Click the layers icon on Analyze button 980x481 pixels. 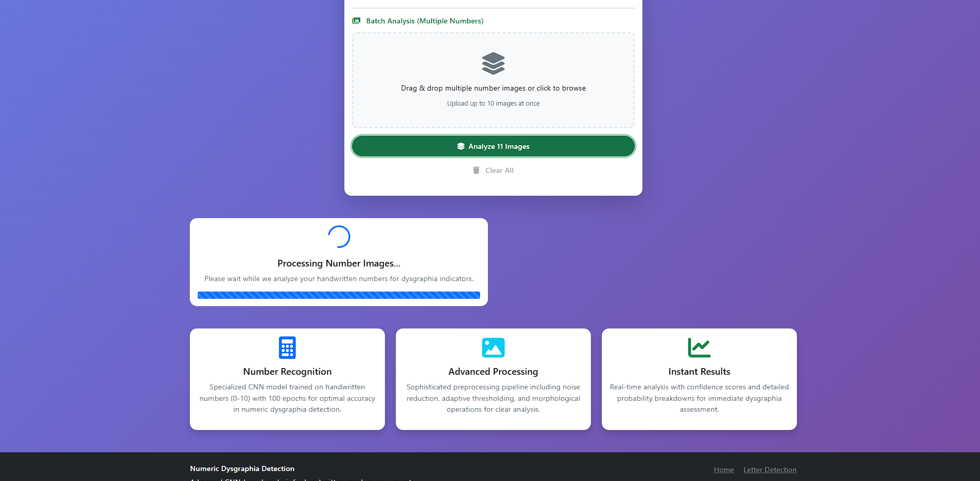tap(460, 146)
